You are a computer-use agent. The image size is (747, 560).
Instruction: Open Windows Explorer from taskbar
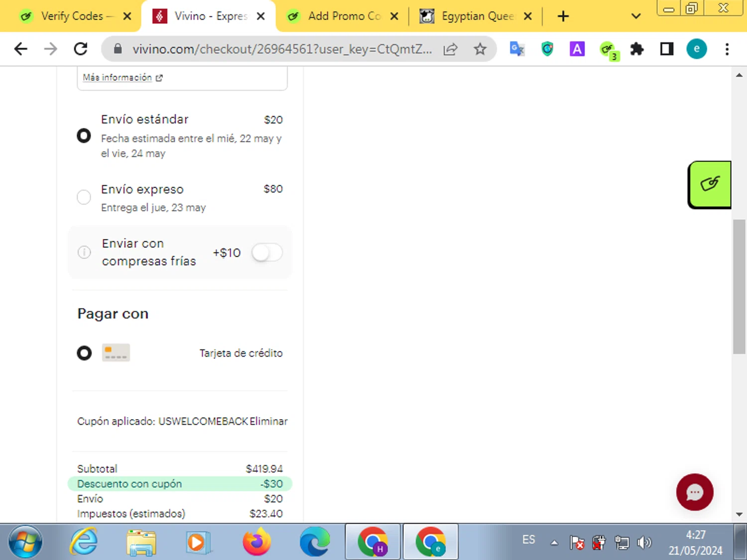coord(141,542)
